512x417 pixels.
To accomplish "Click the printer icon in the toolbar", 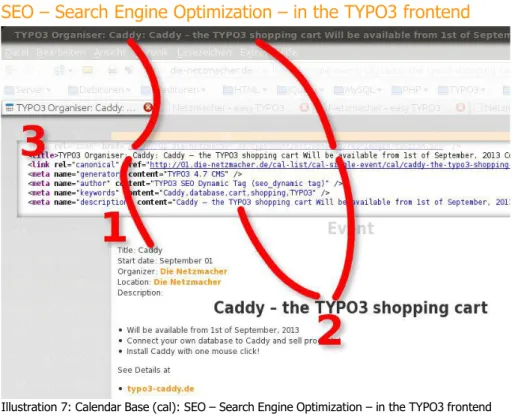I will [113, 70].
